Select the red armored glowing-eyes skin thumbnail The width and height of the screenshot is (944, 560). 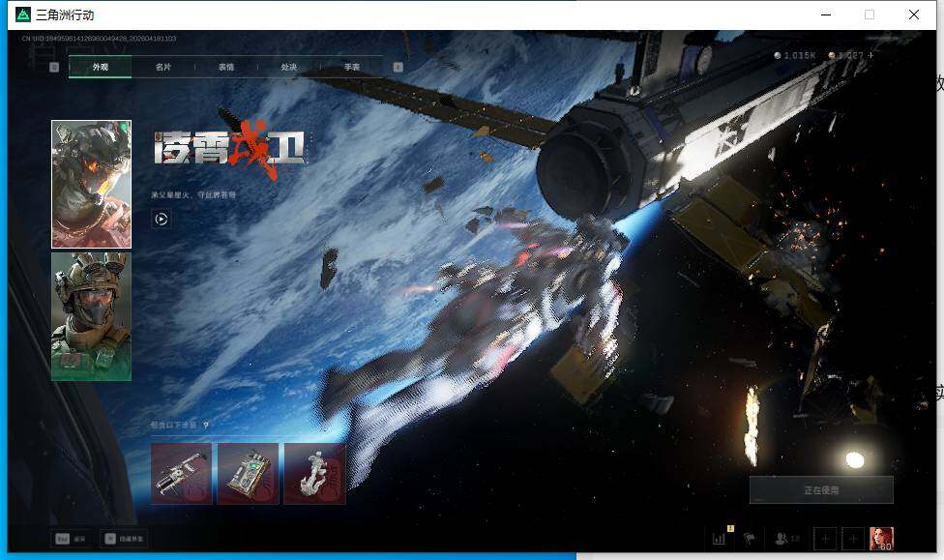pos(92,185)
